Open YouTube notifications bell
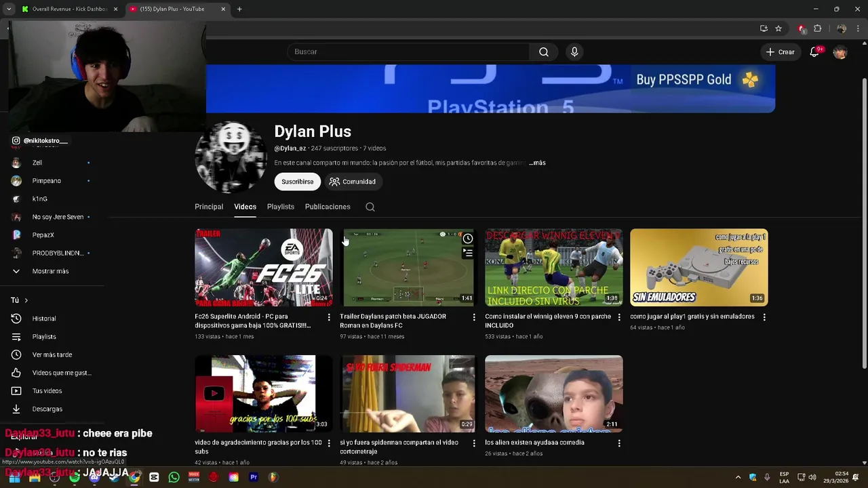The width and height of the screenshot is (868, 488). pos(815,52)
